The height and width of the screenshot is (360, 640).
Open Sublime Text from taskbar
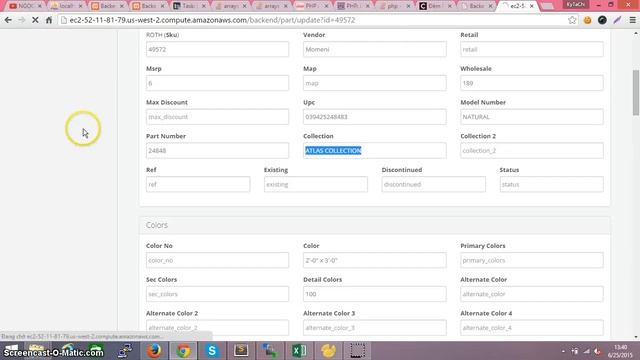tap(241, 351)
